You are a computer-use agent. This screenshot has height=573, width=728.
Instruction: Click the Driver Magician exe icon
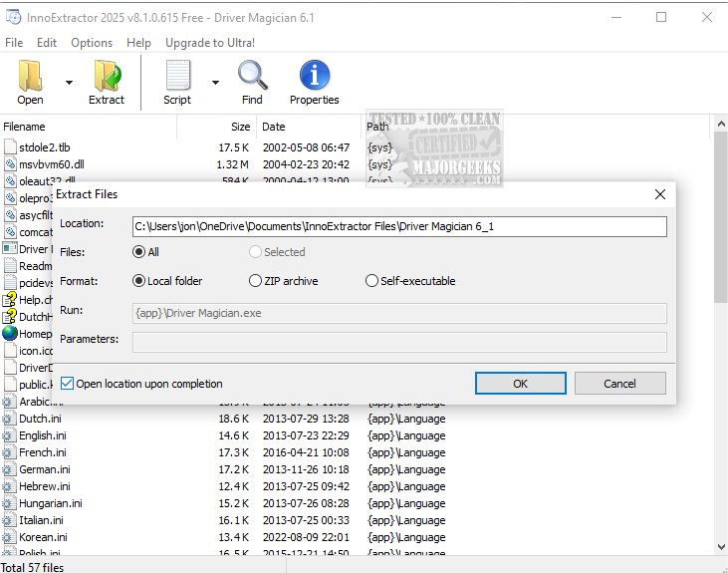pyautogui.click(x=10, y=248)
